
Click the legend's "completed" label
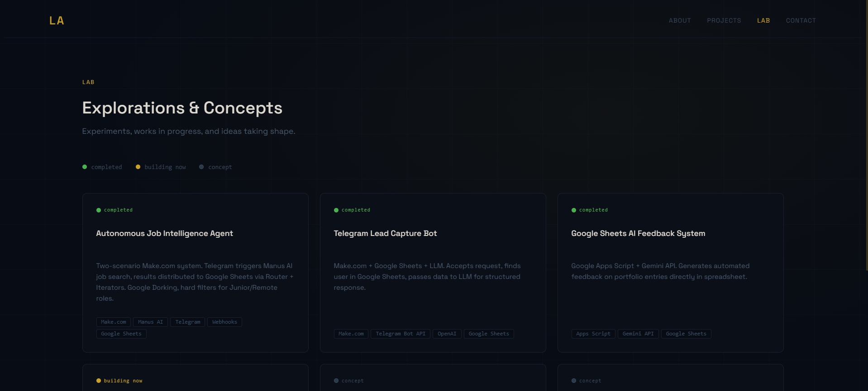(107, 167)
